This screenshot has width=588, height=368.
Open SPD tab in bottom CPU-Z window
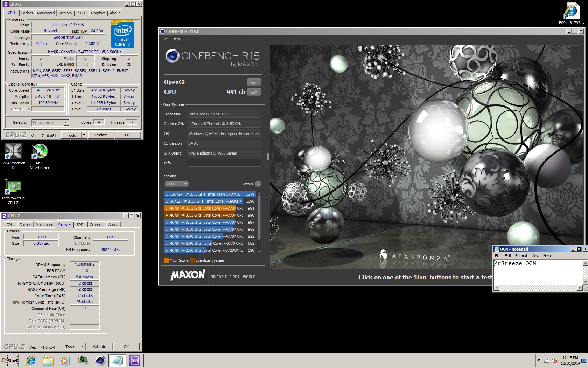click(x=80, y=225)
